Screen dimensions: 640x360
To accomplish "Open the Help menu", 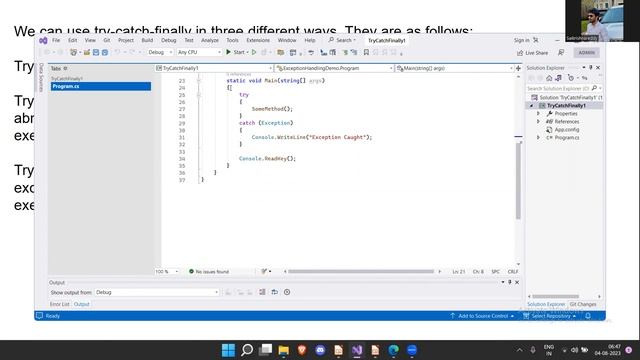I will coord(310,40).
